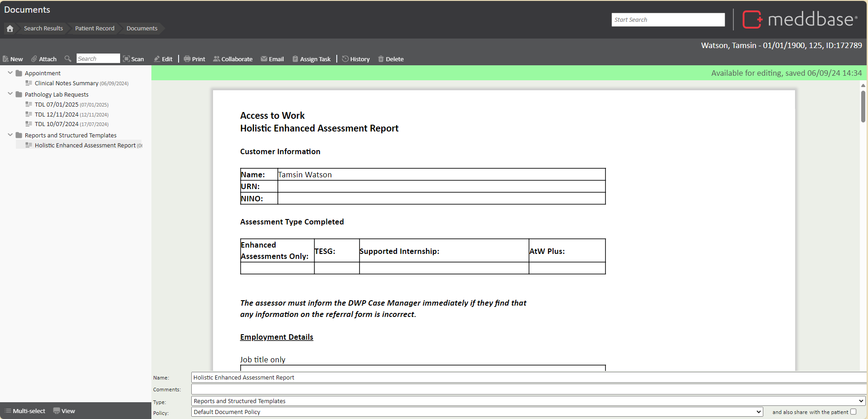Toggle Multi-select mode

[25, 411]
